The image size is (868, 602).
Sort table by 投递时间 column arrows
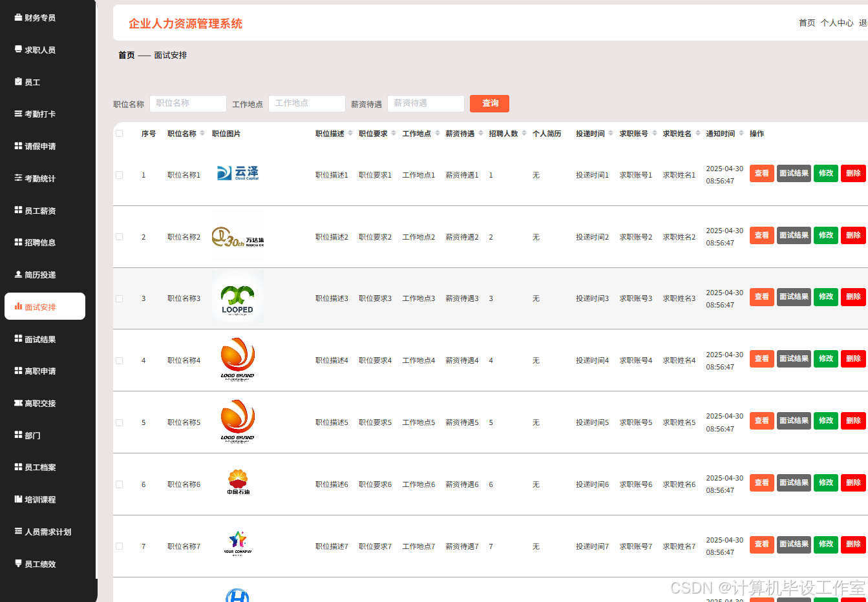(611, 133)
